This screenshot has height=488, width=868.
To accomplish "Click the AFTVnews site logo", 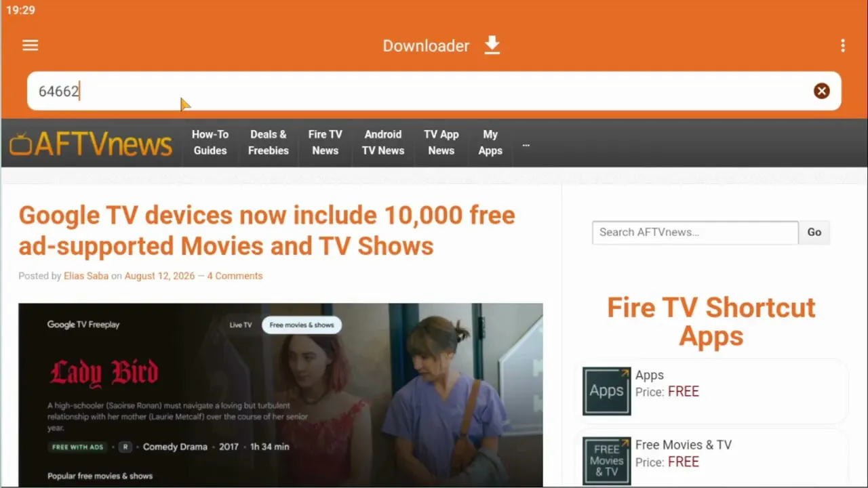I will [x=91, y=144].
